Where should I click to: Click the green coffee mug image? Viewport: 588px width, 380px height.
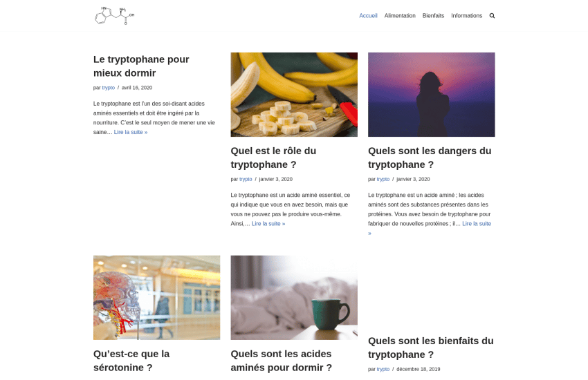click(x=294, y=298)
